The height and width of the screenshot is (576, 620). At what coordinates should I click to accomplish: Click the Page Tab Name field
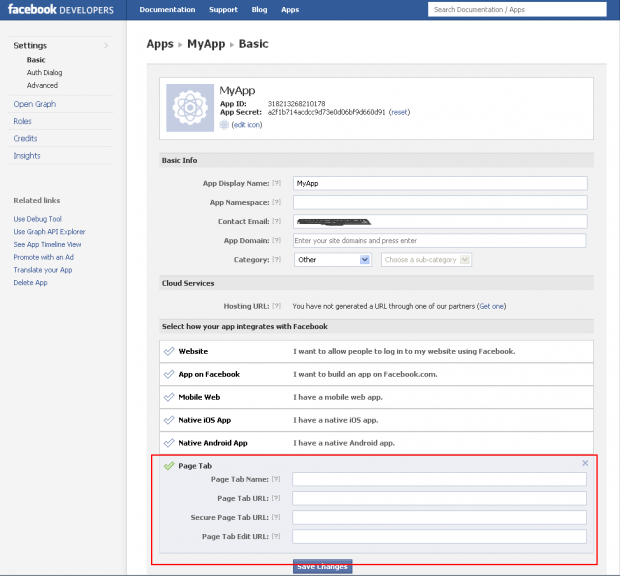pyautogui.click(x=439, y=479)
